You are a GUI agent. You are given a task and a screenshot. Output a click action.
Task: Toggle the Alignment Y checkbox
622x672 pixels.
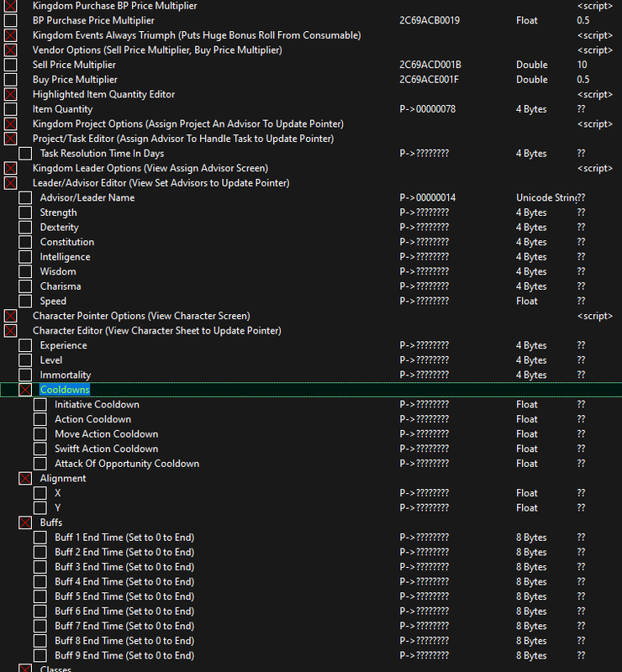40,508
